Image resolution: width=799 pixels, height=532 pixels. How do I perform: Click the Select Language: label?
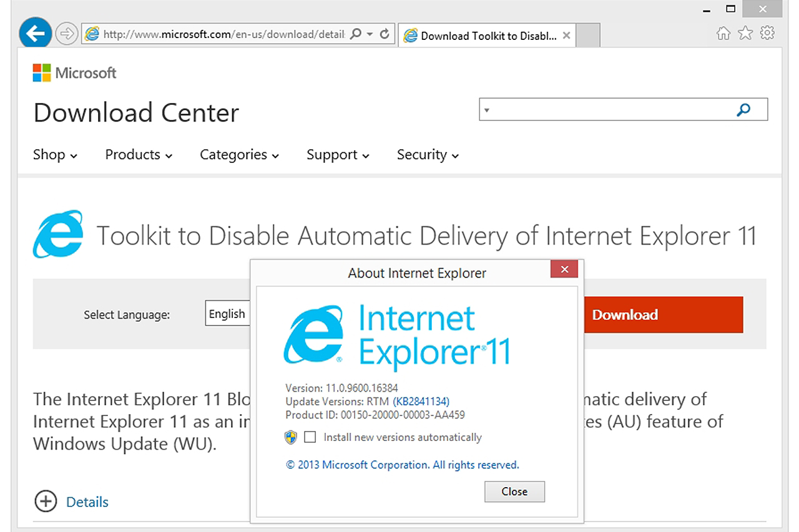tap(127, 315)
